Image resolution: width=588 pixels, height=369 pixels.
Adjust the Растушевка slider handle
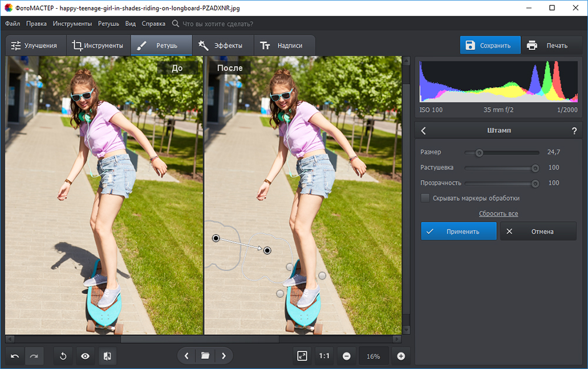(x=535, y=168)
